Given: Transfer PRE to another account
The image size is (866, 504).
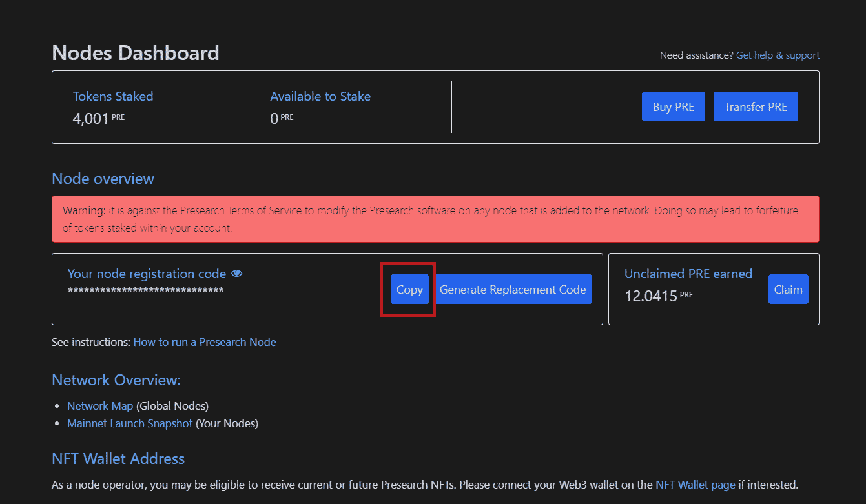Looking at the screenshot, I should click(756, 106).
